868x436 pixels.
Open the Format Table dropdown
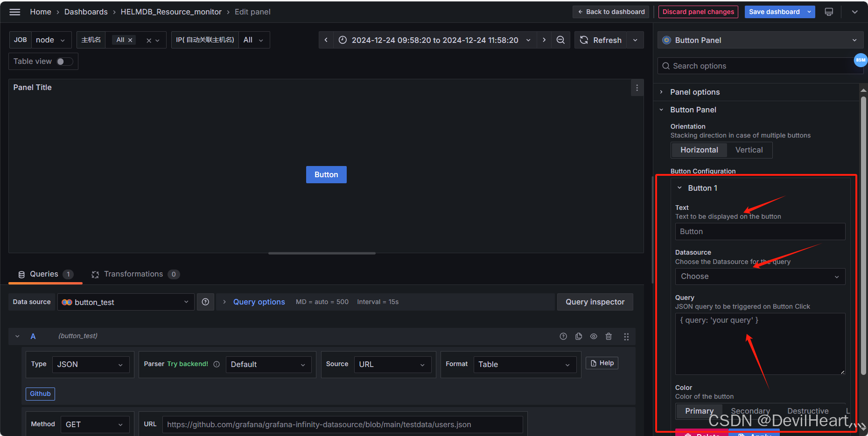(x=525, y=365)
